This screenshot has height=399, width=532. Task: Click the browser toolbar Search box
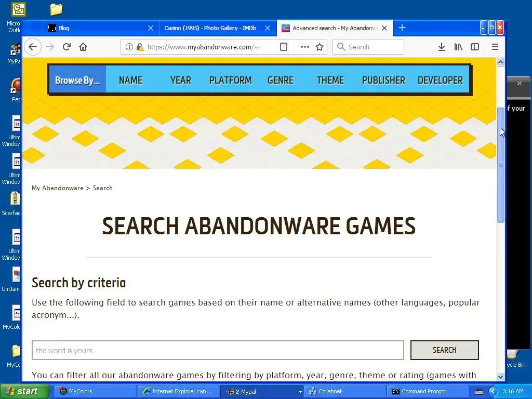[368, 47]
